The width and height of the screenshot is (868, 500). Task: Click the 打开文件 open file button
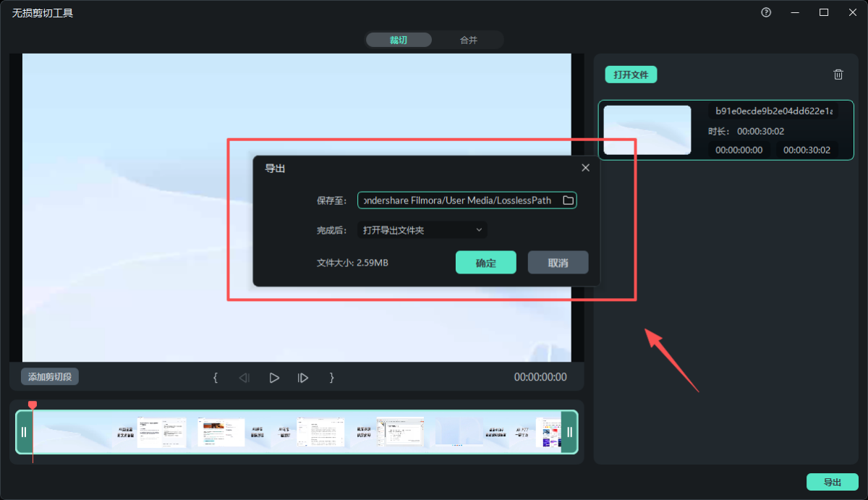tap(631, 75)
